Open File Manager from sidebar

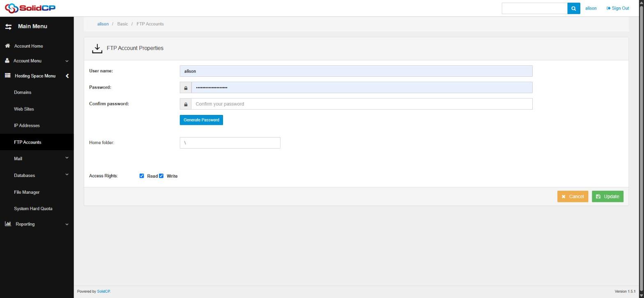[x=27, y=192]
